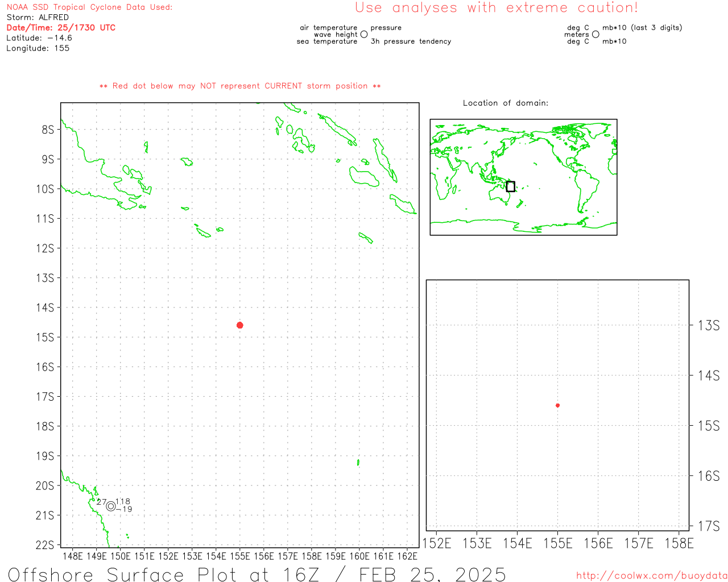Click the '13S' label on inset map
Image resolution: width=728 pixels, height=582 pixels.
(709, 325)
